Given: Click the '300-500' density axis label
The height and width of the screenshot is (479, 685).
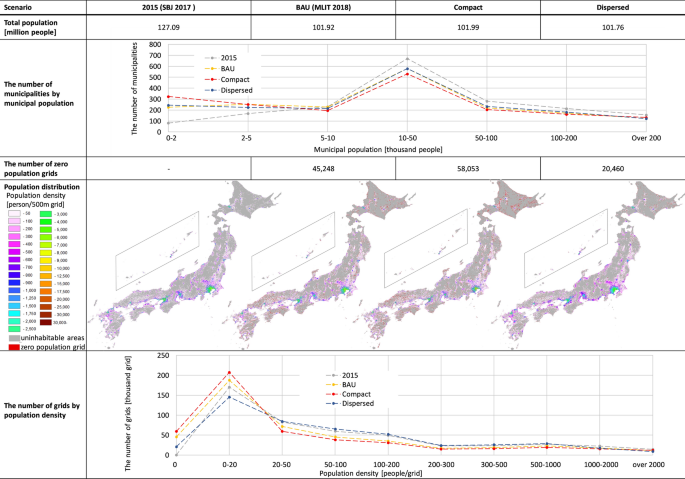Looking at the screenshot, I should pyautogui.click(x=494, y=465).
